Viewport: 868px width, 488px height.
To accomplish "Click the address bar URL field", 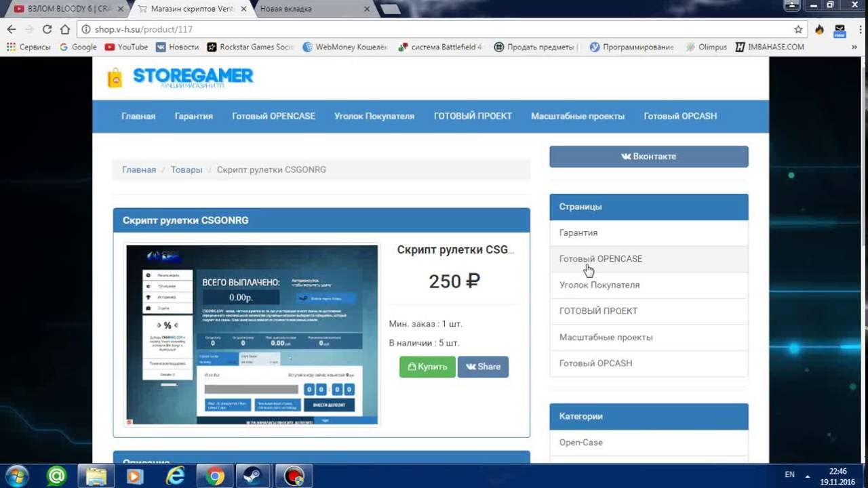I will 434,30.
